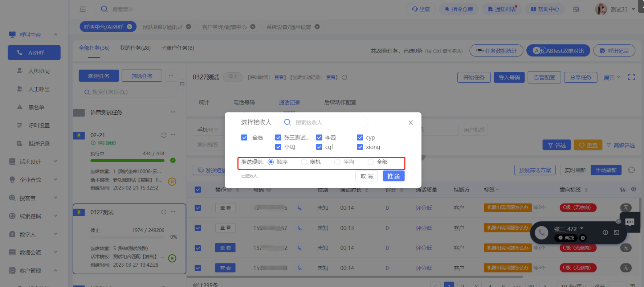644x287 pixels.
Task: Click the table column settings gear icon
Action: tap(634, 189)
